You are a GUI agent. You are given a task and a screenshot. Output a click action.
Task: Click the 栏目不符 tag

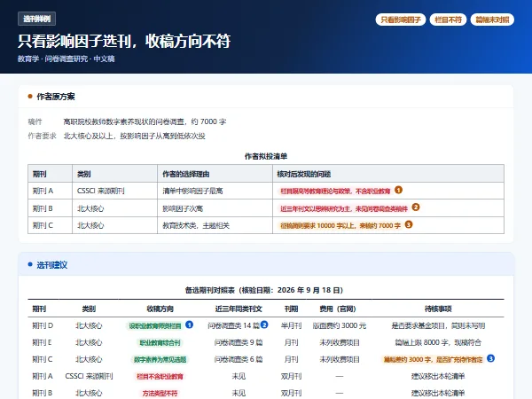tap(448, 20)
